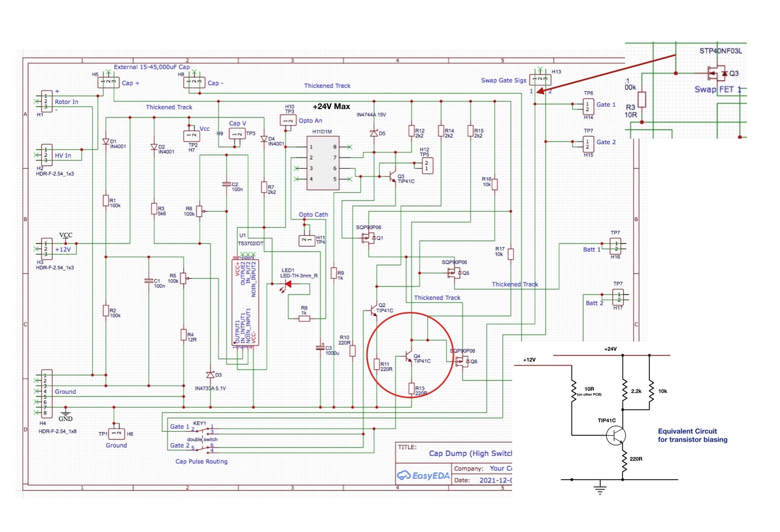Select the H3 +12V connector
Screen dimensions: 780x532
point(46,249)
